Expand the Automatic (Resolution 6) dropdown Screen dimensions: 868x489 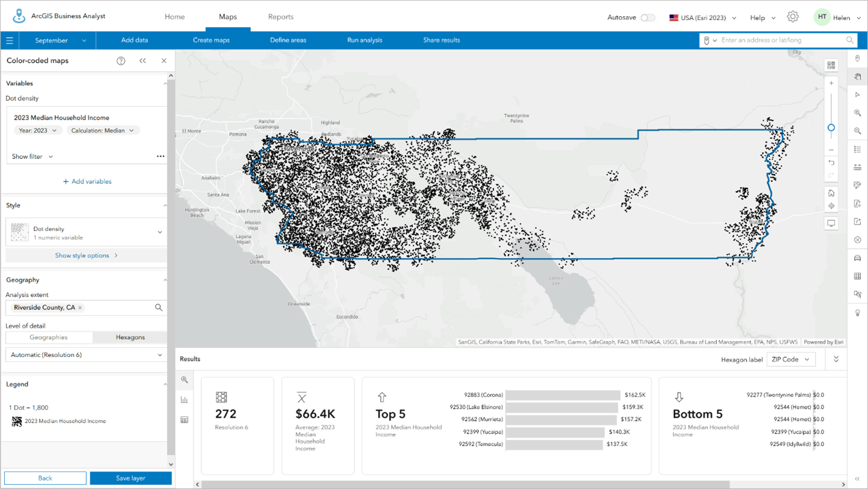pyautogui.click(x=85, y=354)
